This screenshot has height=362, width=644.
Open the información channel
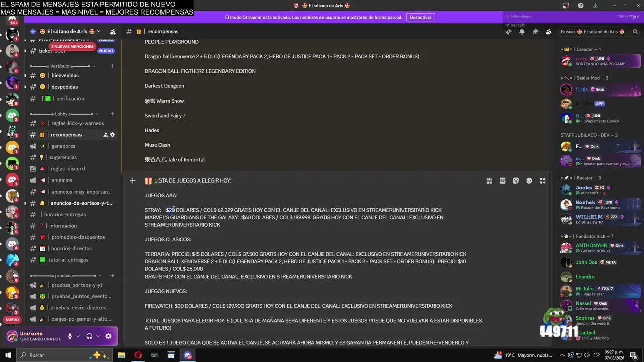72,226
